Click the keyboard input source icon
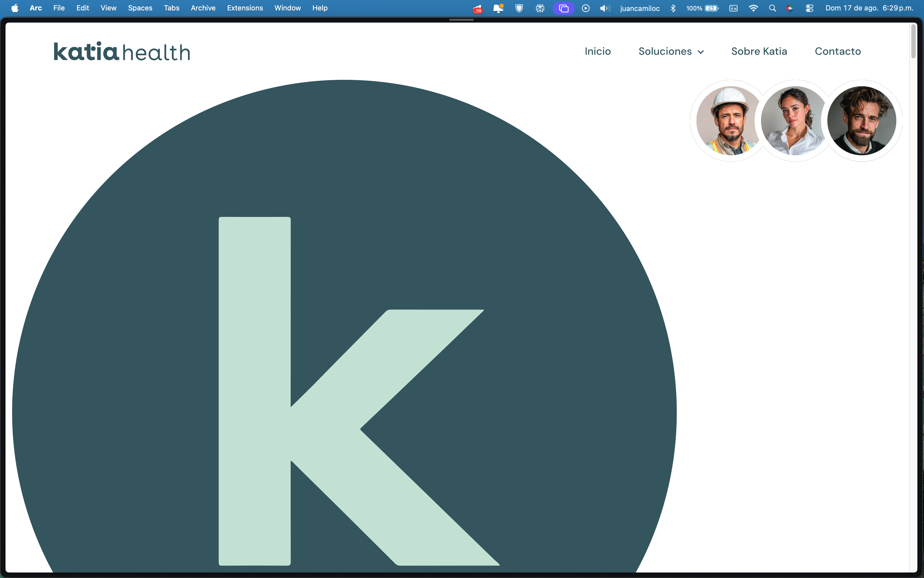 [733, 8]
